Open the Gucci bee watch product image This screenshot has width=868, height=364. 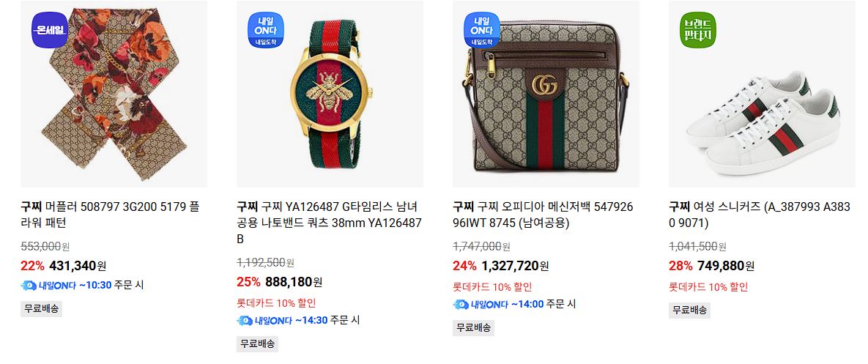330,94
